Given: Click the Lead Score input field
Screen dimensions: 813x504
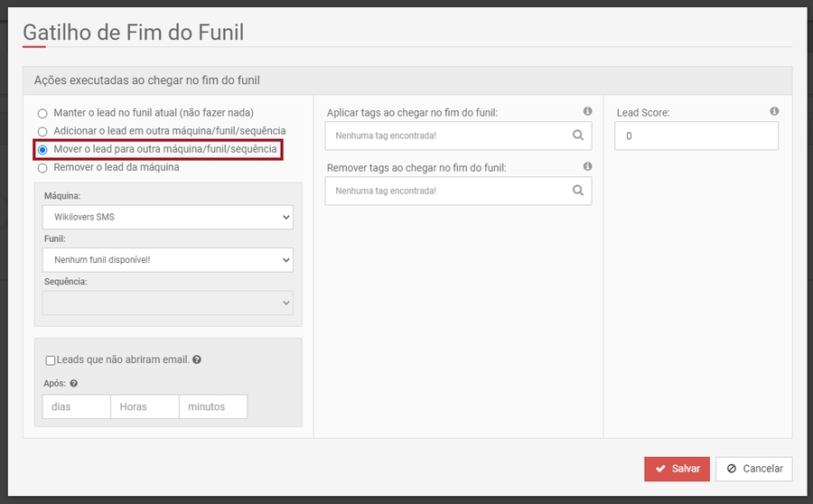Looking at the screenshot, I should (x=696, y=136).
